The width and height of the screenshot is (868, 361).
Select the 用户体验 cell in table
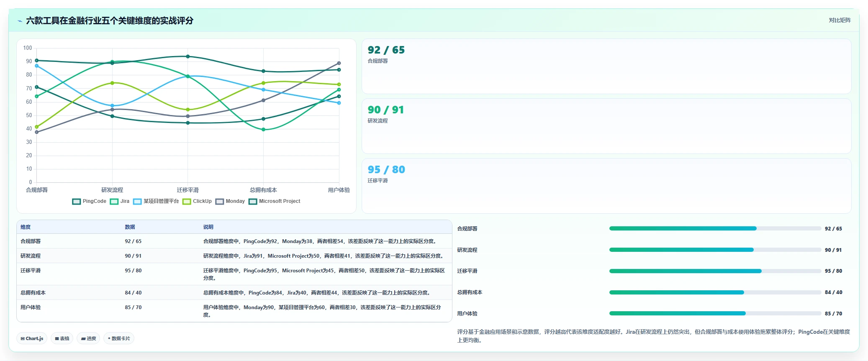(31, 307)
